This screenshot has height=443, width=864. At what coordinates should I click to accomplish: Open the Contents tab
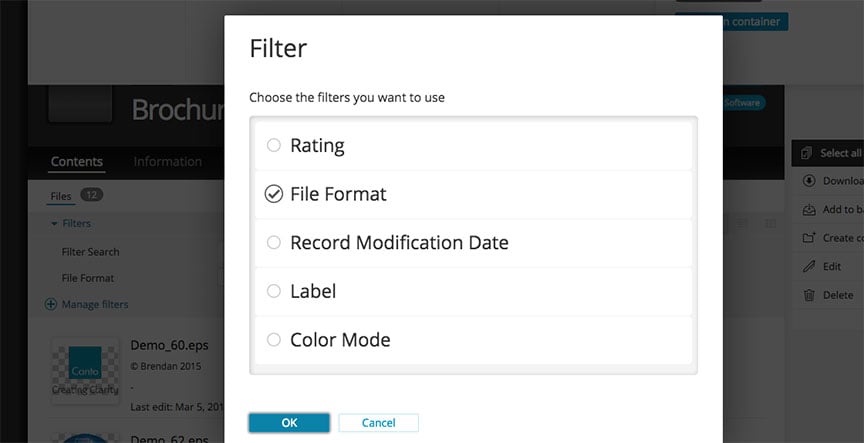77,162
